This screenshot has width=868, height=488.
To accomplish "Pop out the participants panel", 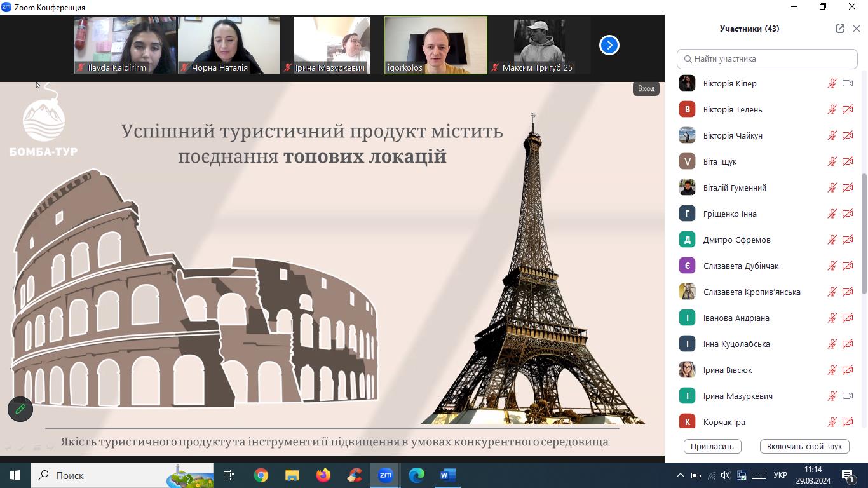I will [x=840, y=29].
